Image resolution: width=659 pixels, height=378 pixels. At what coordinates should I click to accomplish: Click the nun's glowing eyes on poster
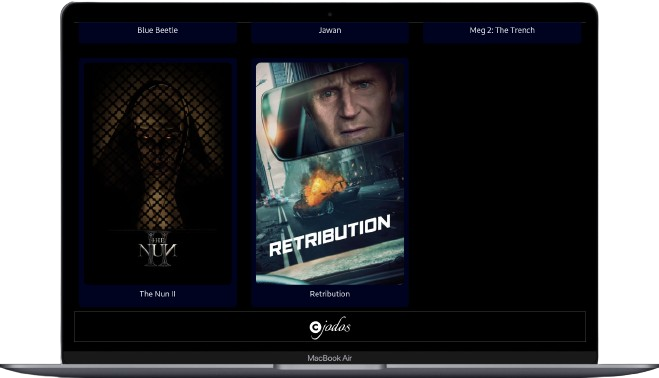(x=158, y=137)
